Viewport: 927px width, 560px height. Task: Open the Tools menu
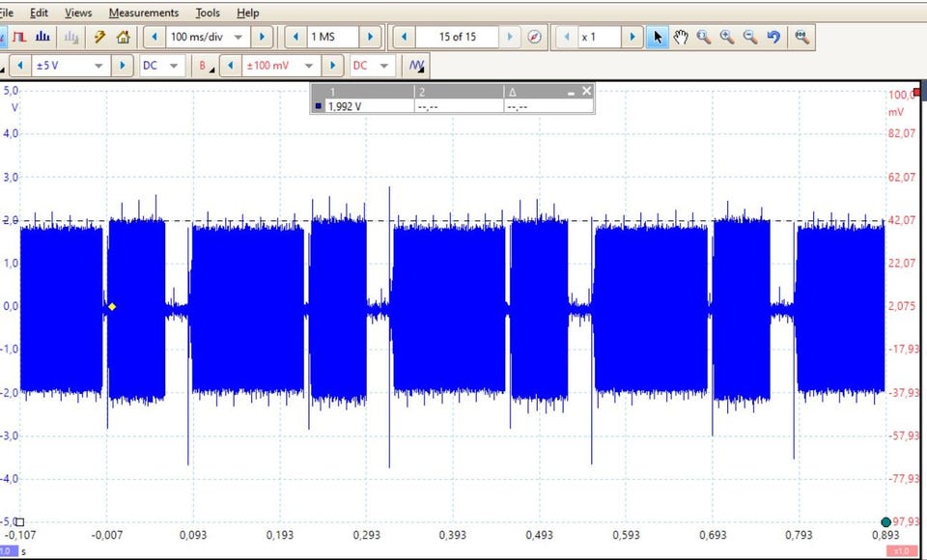pos(208,13)
